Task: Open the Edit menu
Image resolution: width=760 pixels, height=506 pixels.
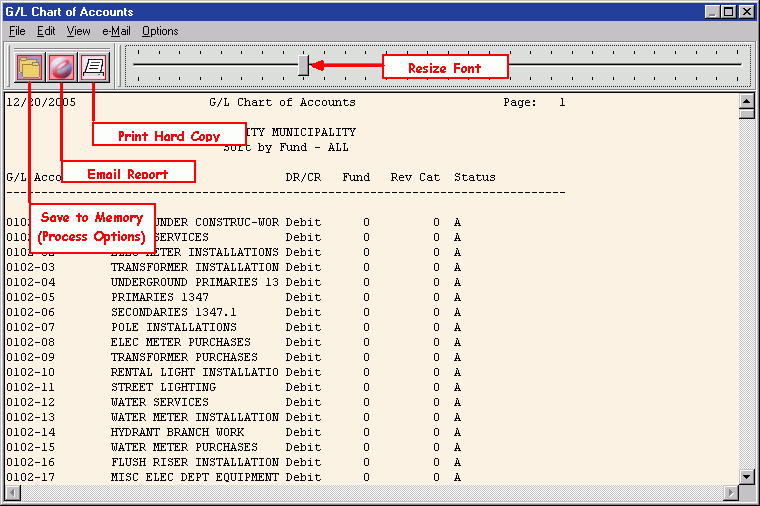Action: pos(46,31)
